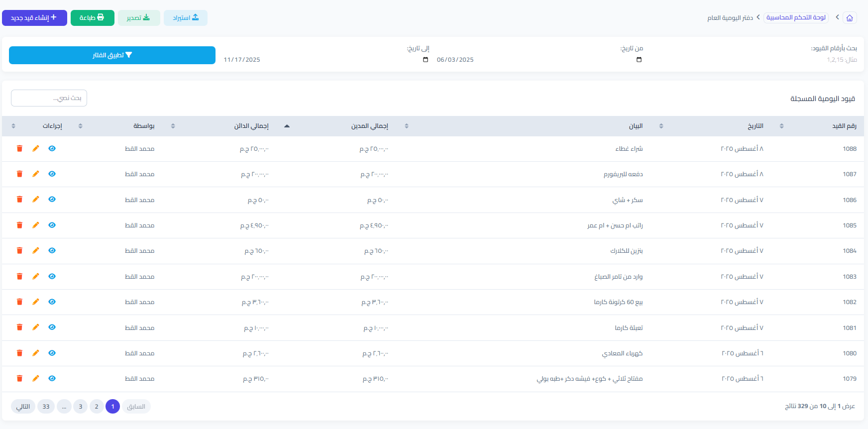This screenshot has height=429, width=868.
Task: Edit entry 1083 with pencil icon
Action: tap(36, 276)
